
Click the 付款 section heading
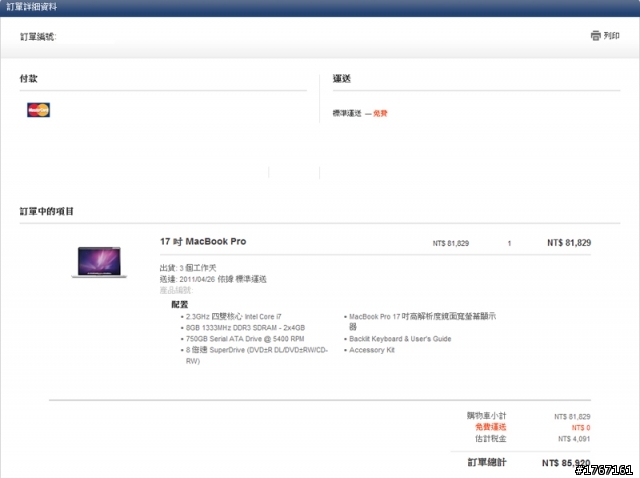point(29,78)
